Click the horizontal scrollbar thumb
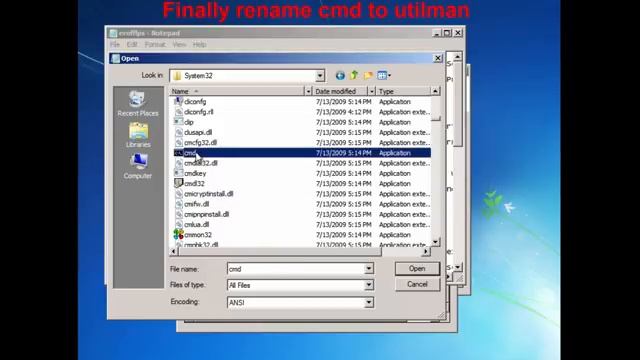The width and height of the screenshot is (640, 360). 280,251
